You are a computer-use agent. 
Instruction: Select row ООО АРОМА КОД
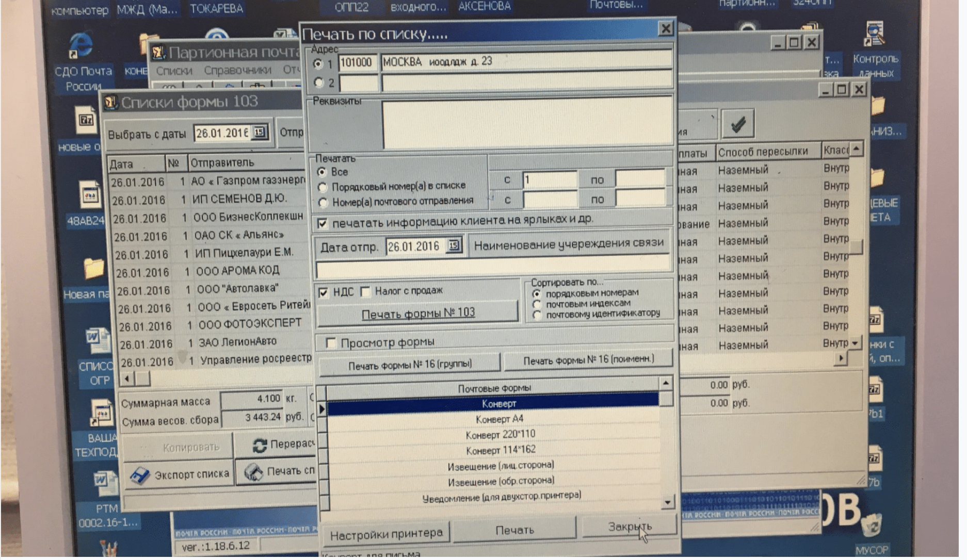click(213, 271)
